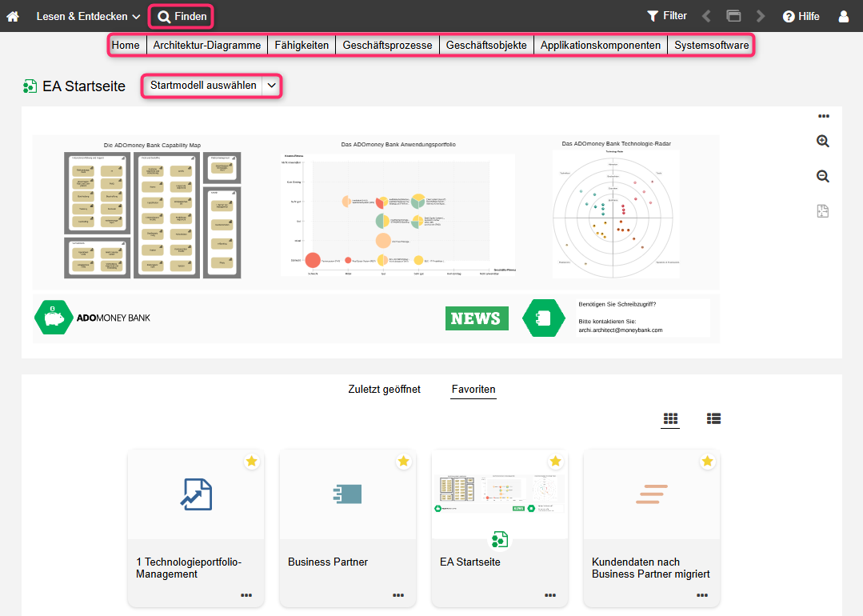Open the Filter funnel option
Screen dimensions: 863x616
(x=667, y=16)
